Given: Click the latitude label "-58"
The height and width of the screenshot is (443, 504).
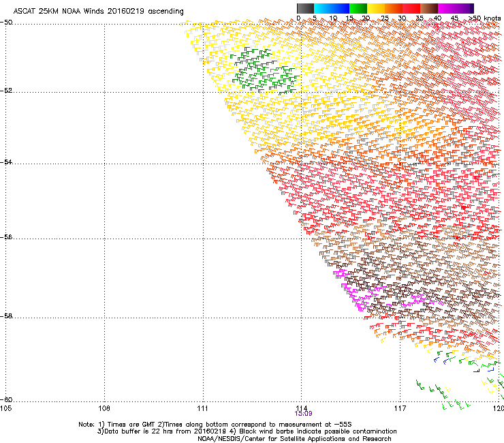Looking at the screenshot, I should click(x=6, y=316).
